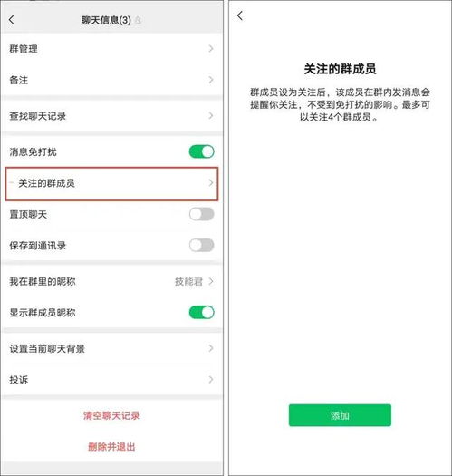Click the small icon next to 聊天信息(3) title
The width and height of the screenshot is (452, 476).
[139, 20]
